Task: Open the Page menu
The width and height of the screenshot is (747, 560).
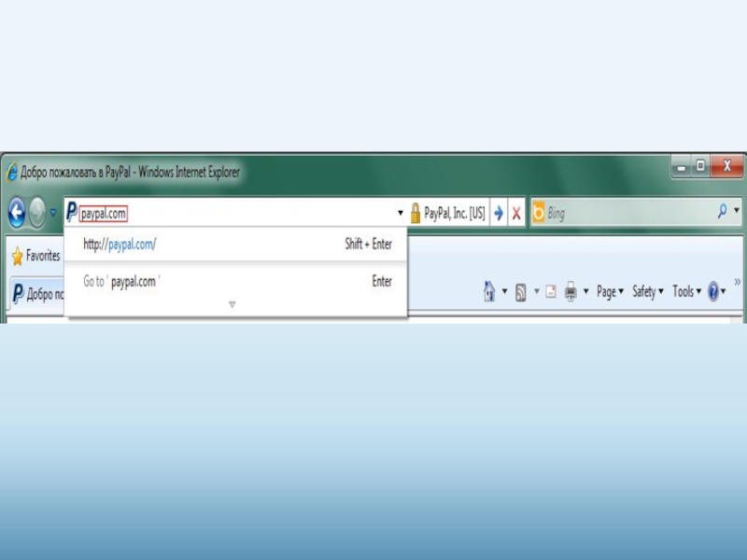Action: click(x=610, y=291)
